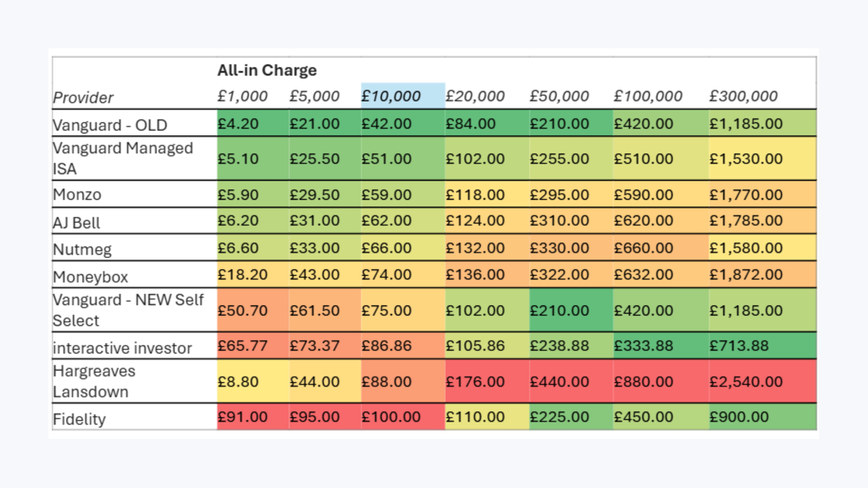Image resolution: width=868 pixels, height=488 pixels.
Task: Click the £1,785.00 cell
Action: pos(763,221)
